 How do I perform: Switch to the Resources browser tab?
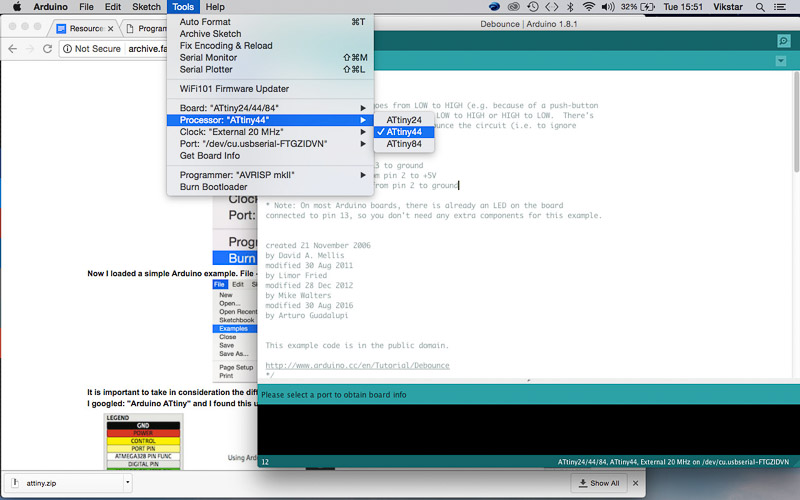pyautogui.click(x=84, y=29)
